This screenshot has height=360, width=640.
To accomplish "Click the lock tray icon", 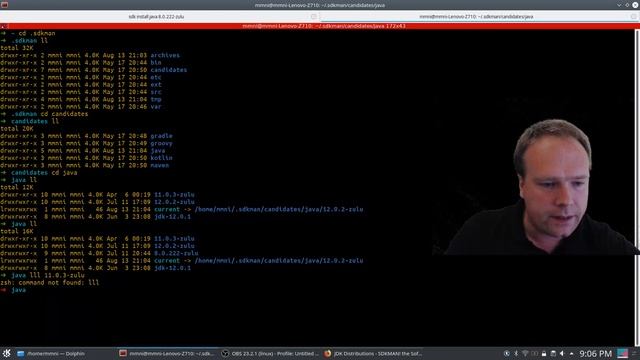I will (544, 353).
